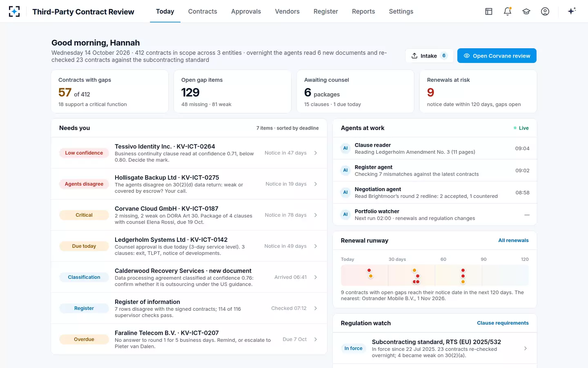Expand the Faraline Telecom B.V. row chevron

point(316,339)
